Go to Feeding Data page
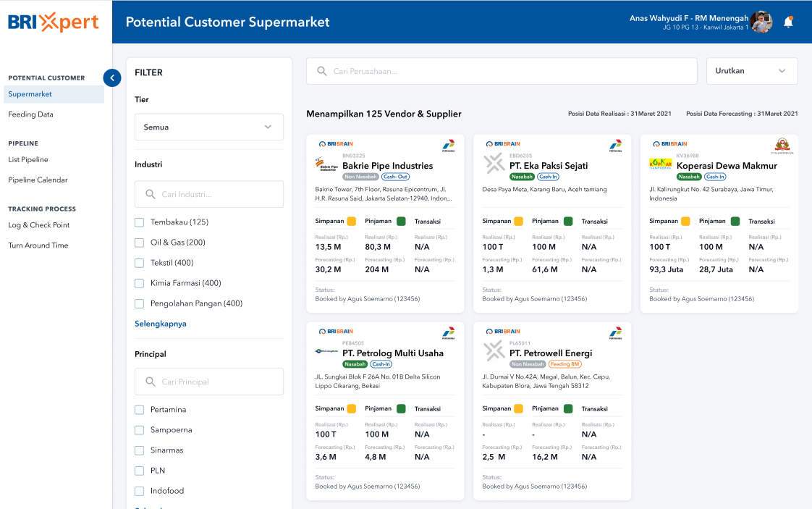 (30, 114)
